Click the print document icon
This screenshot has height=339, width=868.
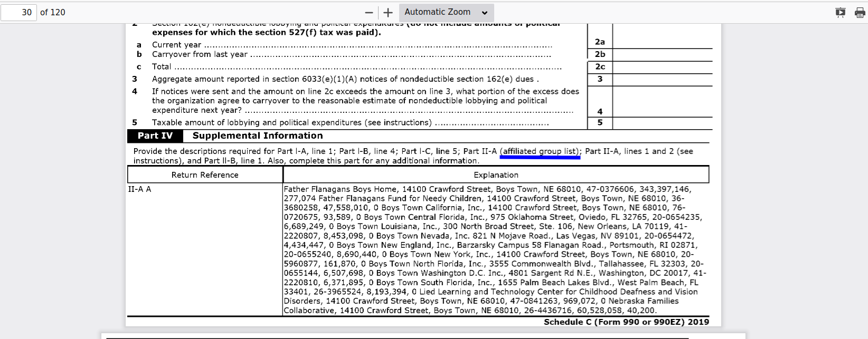[x=860, y=12]
